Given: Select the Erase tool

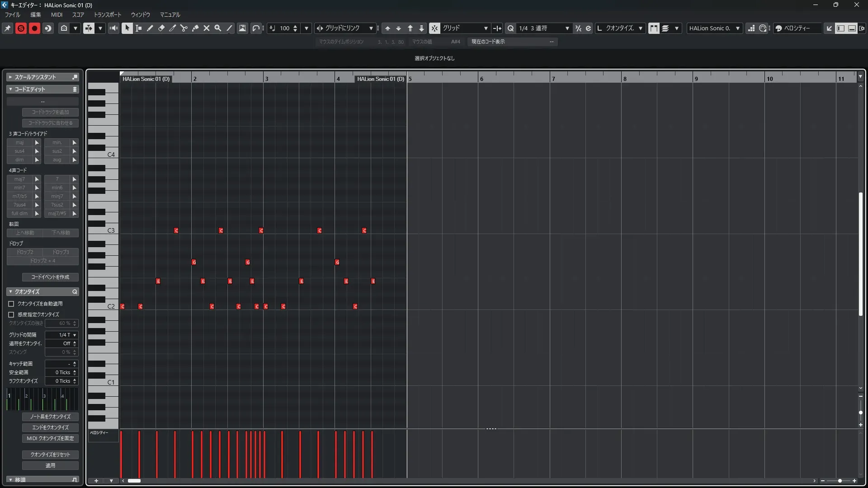Looking at the screenshot, I should [x=161, y=28].
